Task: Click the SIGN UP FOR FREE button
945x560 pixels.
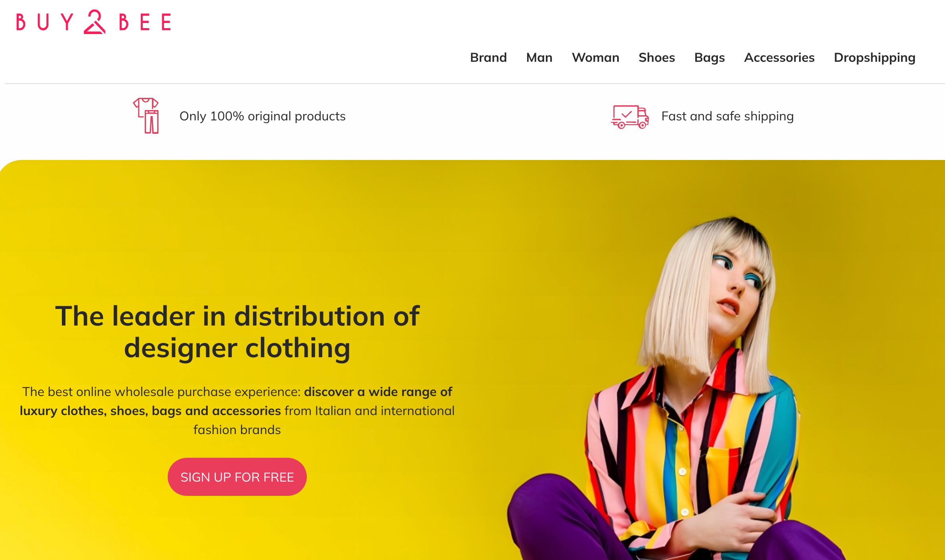Action: pos(237,477)
